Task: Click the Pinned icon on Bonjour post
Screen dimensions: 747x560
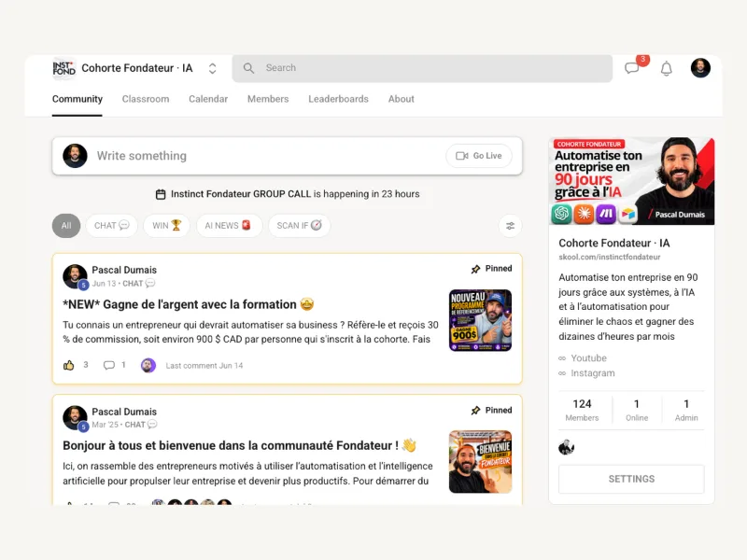Action: coord(475,411)
